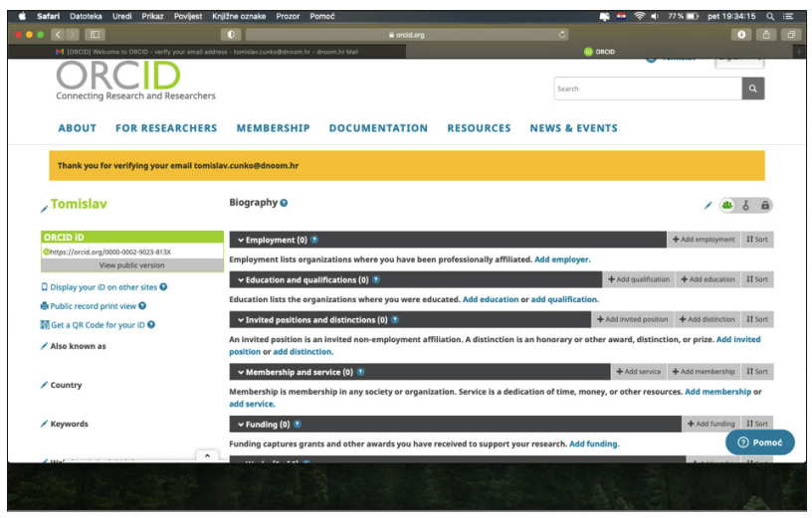Edit the name Tomislav with pencil icon
This screenshot has height=518, width=812.
pos(44,208)
